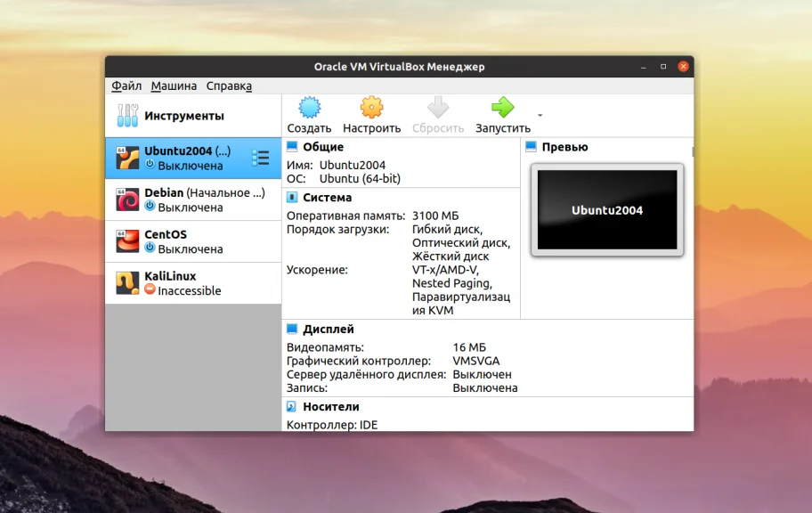Open the Система section header
Image resolution: width=812 pixels, height=513 pixels.
coord(328,198)
